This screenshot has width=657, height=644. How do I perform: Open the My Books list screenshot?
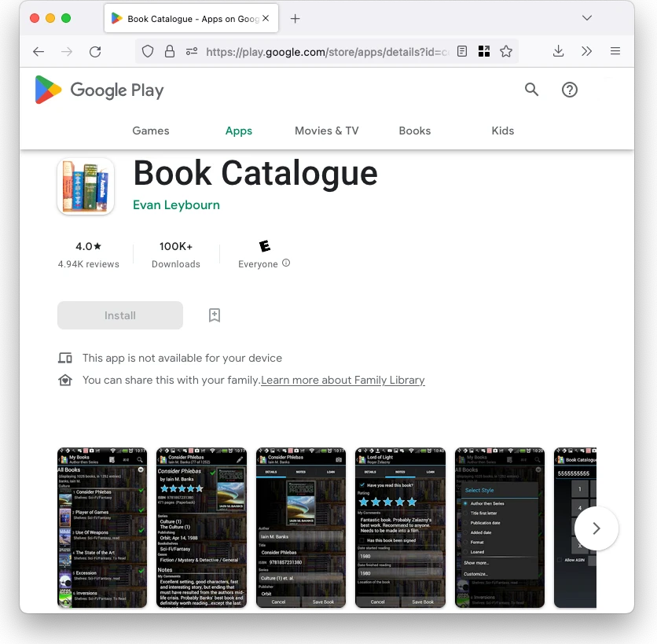point(102,528)
